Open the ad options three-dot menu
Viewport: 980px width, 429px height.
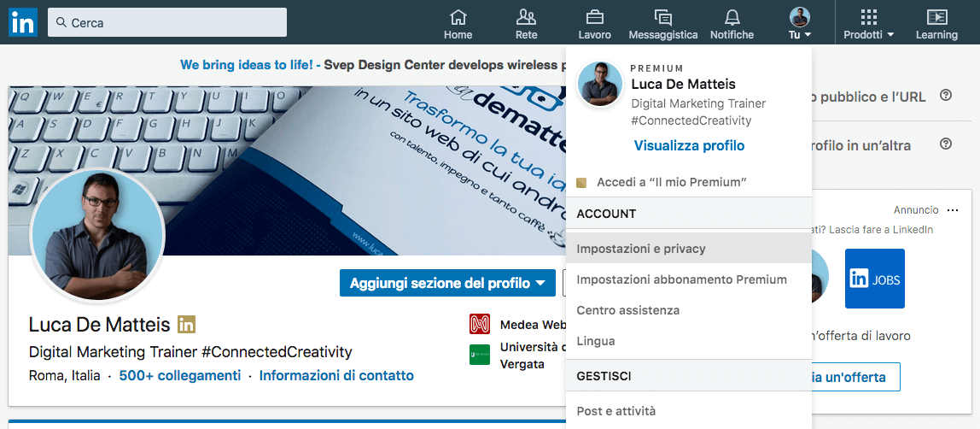[x=953, y=210]
